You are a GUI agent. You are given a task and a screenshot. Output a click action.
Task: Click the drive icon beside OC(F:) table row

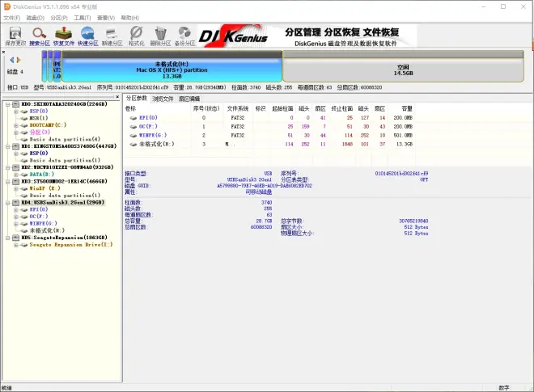[x=133, y=127]
